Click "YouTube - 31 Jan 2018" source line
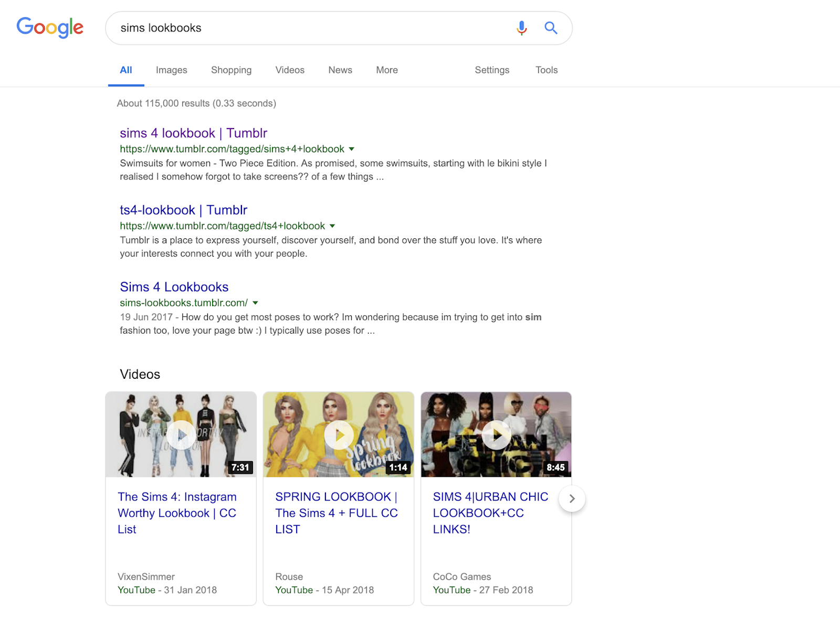 167,590
